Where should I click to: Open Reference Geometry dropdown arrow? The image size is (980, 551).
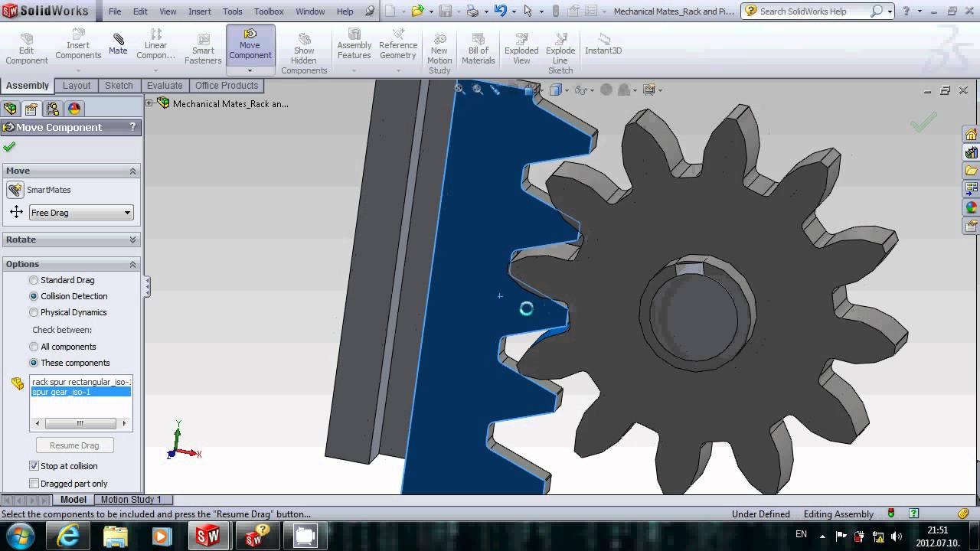tap(398, 70)
